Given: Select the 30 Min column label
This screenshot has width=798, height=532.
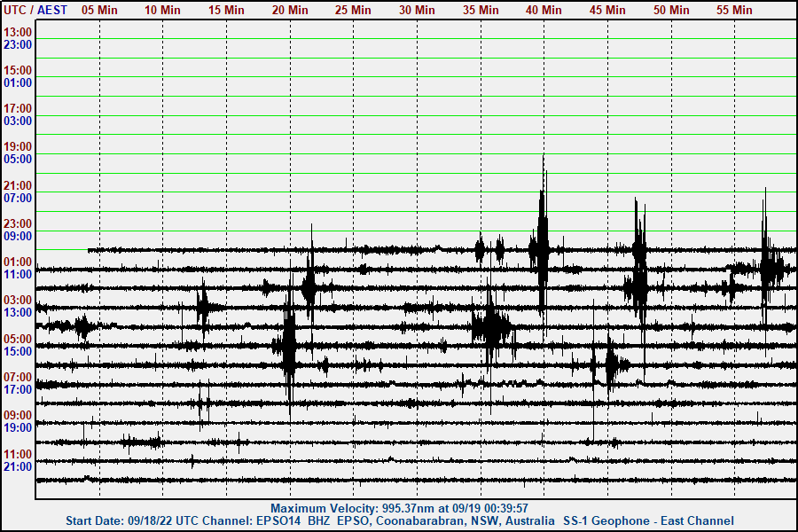Looking at the screenshot, I should pyautogui.click(x=417, y=10).
